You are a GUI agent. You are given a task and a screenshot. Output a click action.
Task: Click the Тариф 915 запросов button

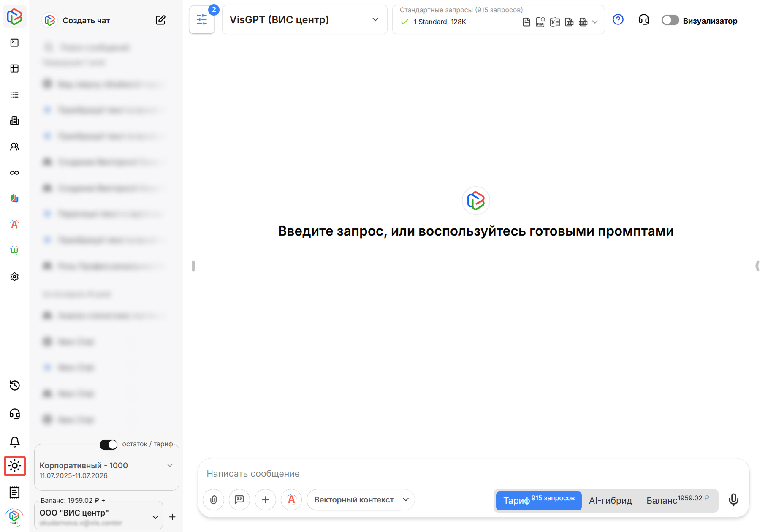[x=538, y=501]
